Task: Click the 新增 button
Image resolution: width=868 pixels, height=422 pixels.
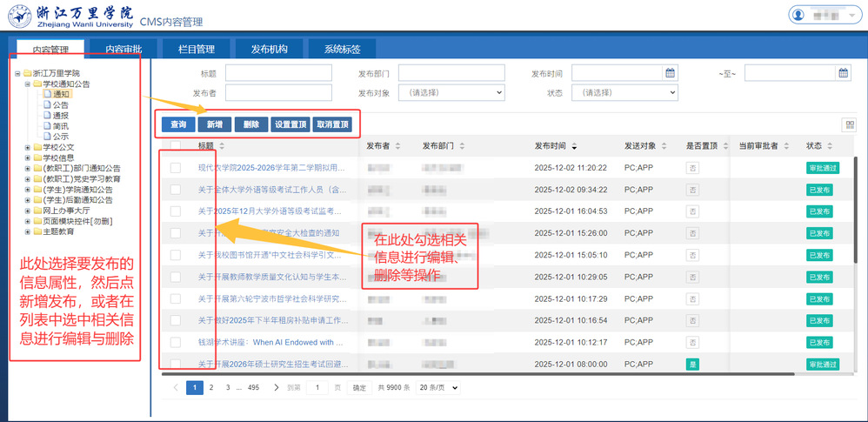Action: tap(214, 124)
